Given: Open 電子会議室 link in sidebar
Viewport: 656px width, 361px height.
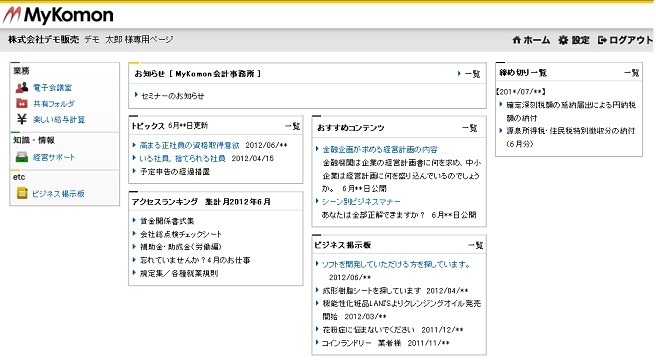Looking at the screenshot, I should point(52,87).
